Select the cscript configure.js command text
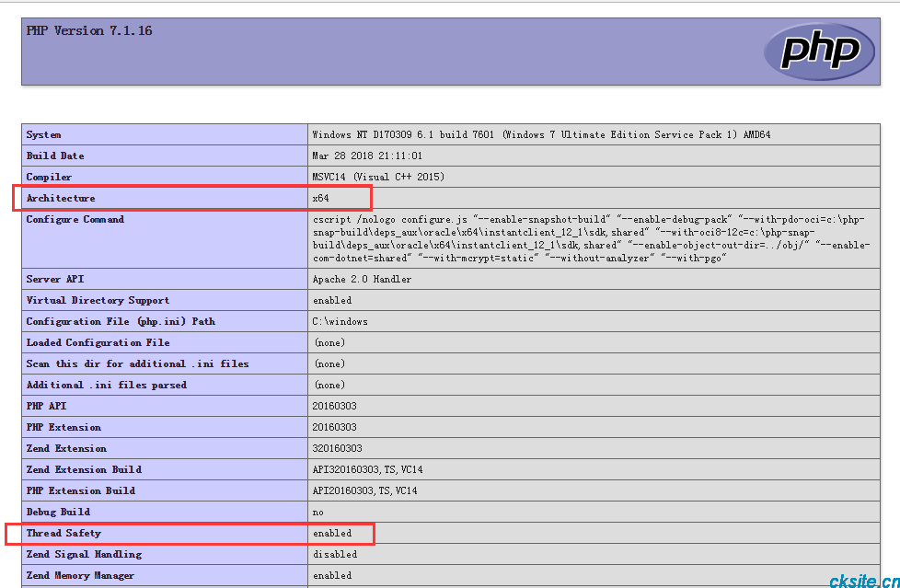 click(591, 239)
